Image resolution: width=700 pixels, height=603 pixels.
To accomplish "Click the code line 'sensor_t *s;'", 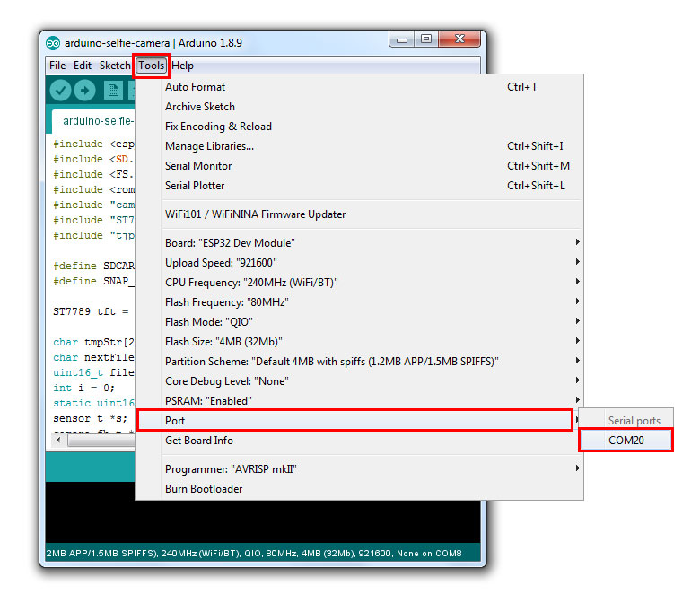I will click(x=90, y=419).
